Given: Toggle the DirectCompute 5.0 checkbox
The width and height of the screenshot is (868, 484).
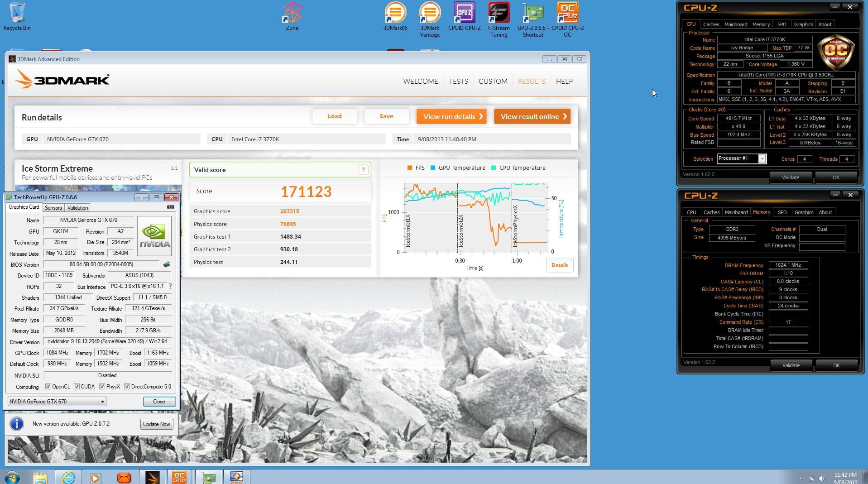Looking at the screenshot, I should 127,387.
